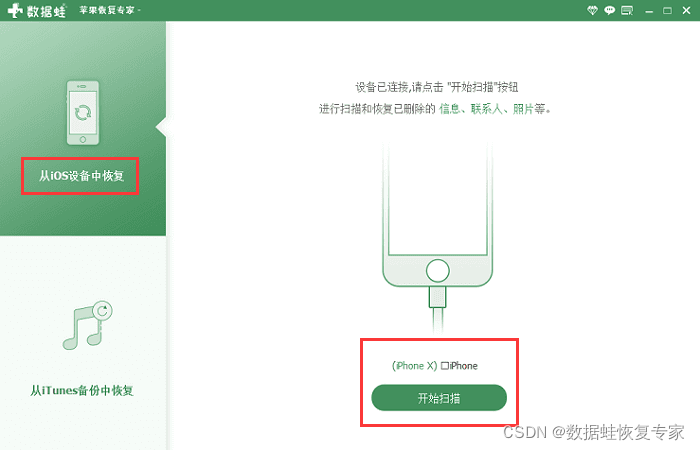
Task: Click the green cross app logo
Action: (15, 10)
